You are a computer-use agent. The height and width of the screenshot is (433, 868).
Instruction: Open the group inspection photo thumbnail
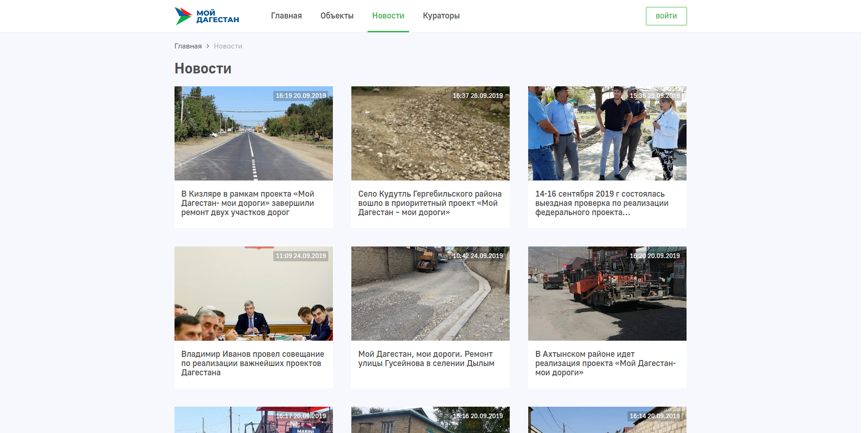click(607, 133)
